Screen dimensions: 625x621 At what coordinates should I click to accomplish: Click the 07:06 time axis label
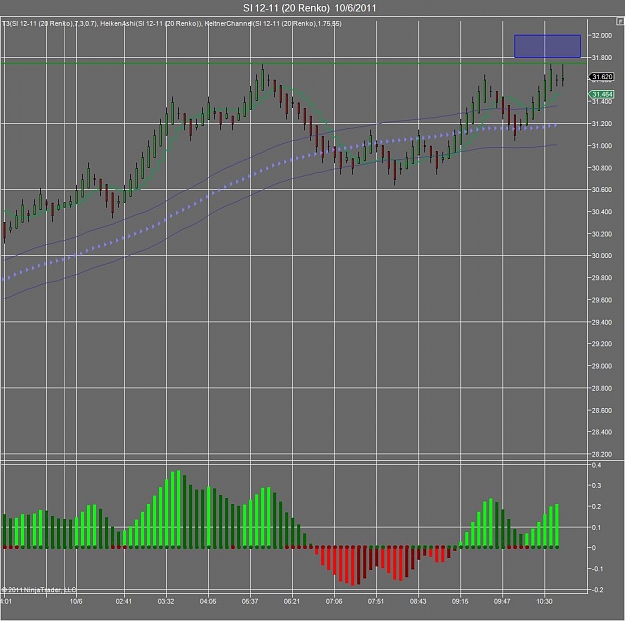click(x=334, y=601)
